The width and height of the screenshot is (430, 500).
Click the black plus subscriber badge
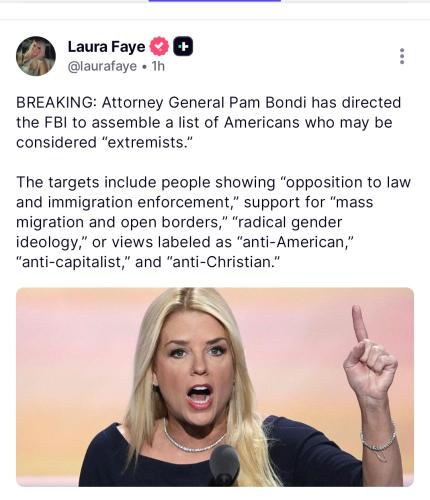click(x=183, y=46)
